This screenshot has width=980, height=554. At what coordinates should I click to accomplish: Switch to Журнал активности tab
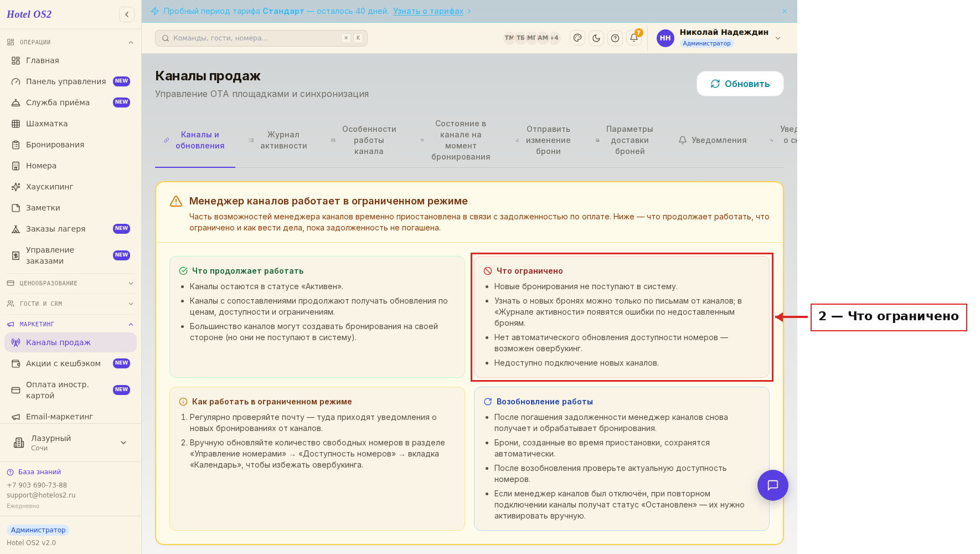pos(278,140)
